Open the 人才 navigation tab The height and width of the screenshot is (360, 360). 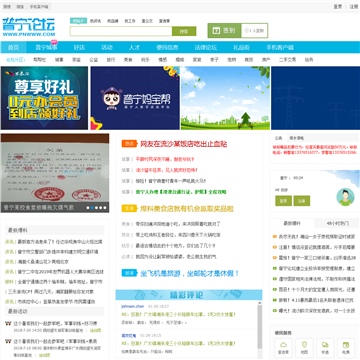(x=134, y=47)
